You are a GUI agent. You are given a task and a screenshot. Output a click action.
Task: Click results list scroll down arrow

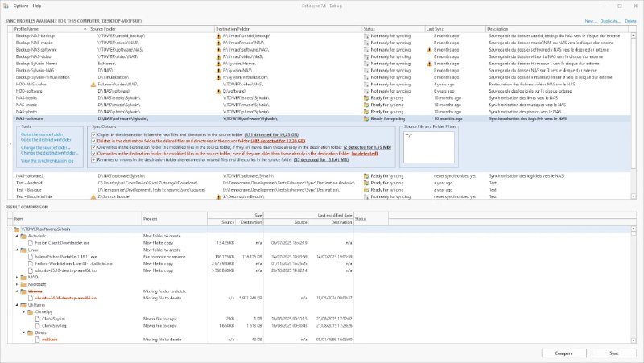coord(634,340)
